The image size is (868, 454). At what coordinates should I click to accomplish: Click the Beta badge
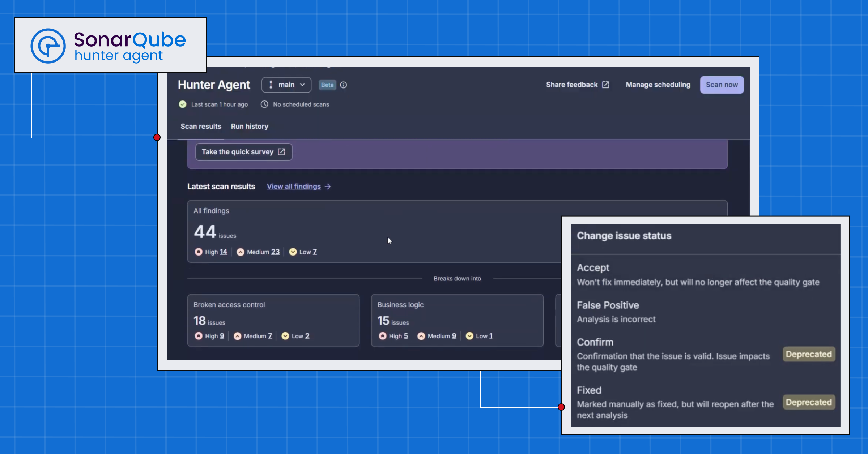(327, 85)
